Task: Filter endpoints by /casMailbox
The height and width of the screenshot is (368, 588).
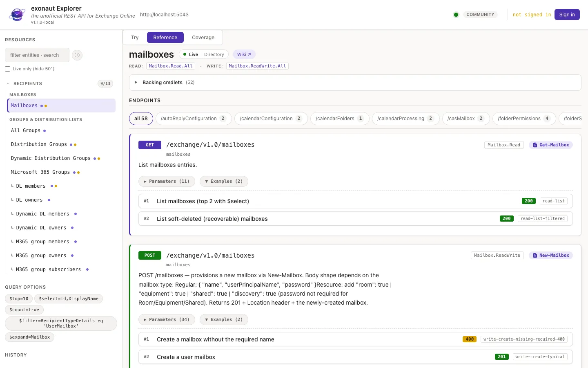Action: pyautogui.click(x=466, y=119)
